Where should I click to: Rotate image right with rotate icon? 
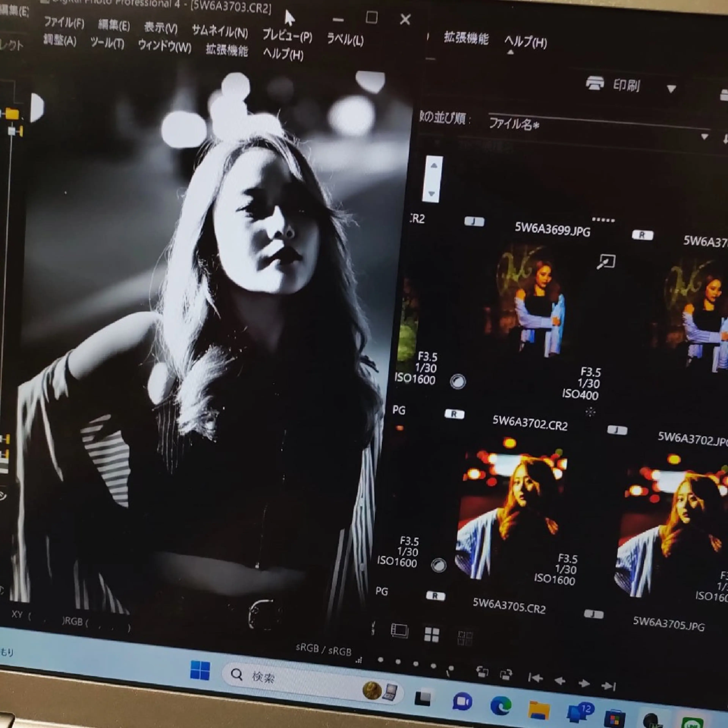(506, 674)
